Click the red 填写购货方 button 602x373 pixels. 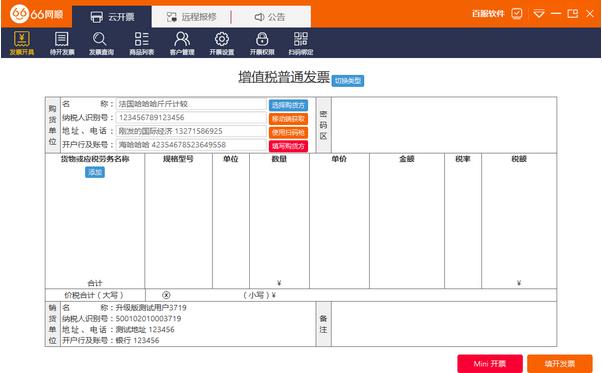tap(288, 146)
